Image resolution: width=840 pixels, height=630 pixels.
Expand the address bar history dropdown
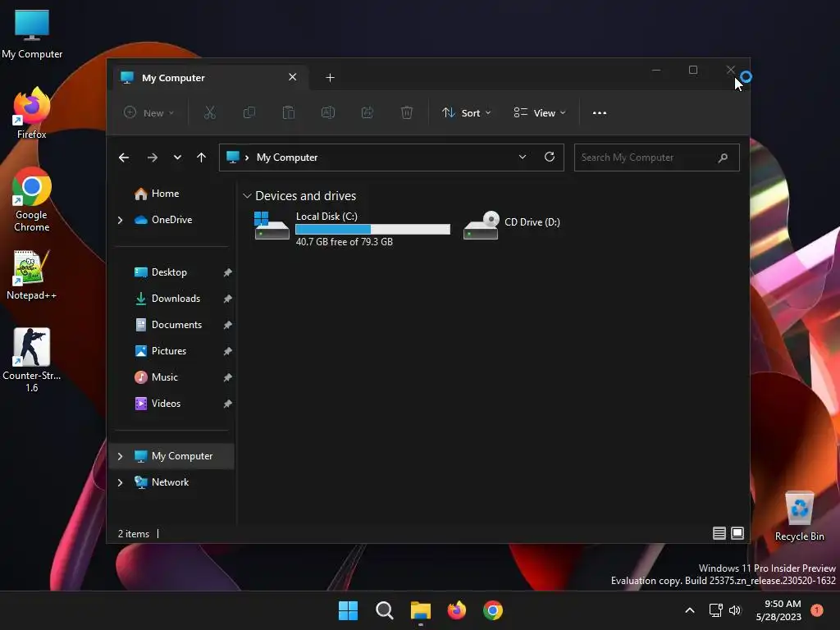(x=523, y=157)
